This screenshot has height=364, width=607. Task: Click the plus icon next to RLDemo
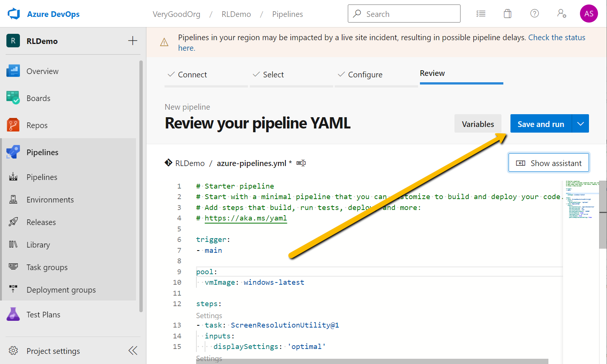pos(133,41)
